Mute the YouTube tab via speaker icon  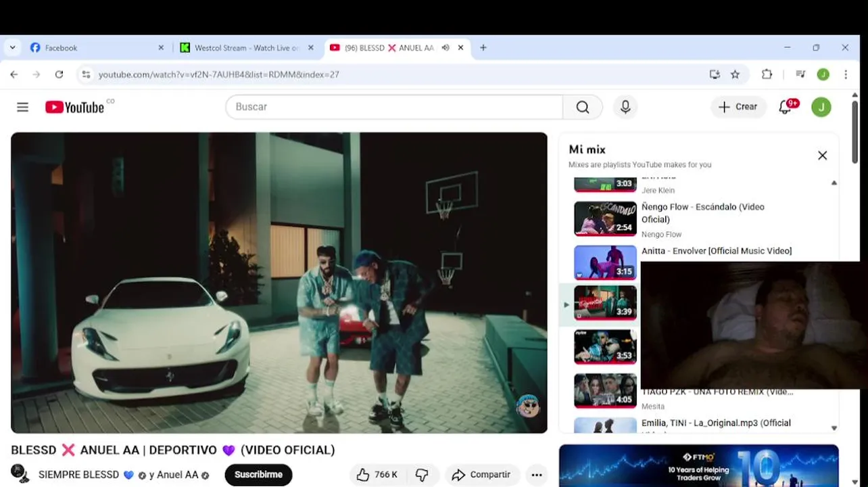445,48
